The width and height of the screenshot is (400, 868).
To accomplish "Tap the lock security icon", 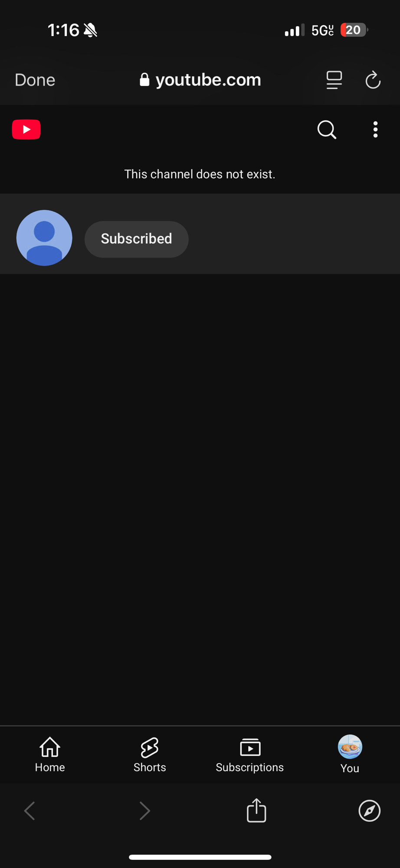I will coord(144,80).
